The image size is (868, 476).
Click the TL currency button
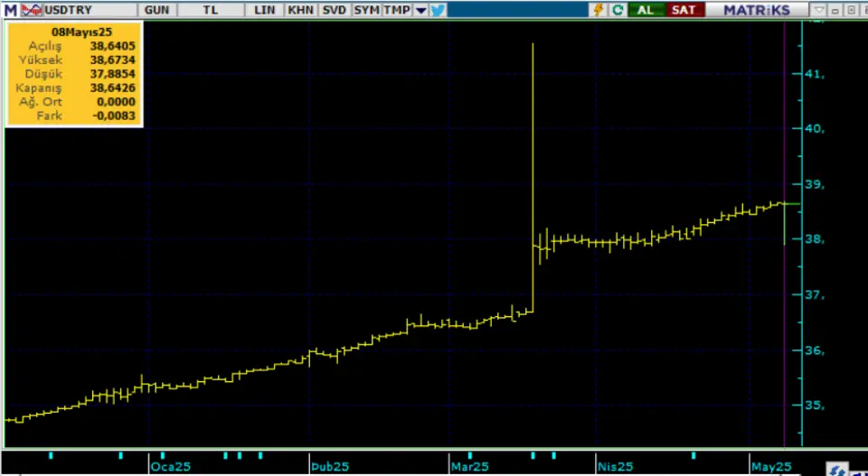click(x=211, y=10)
